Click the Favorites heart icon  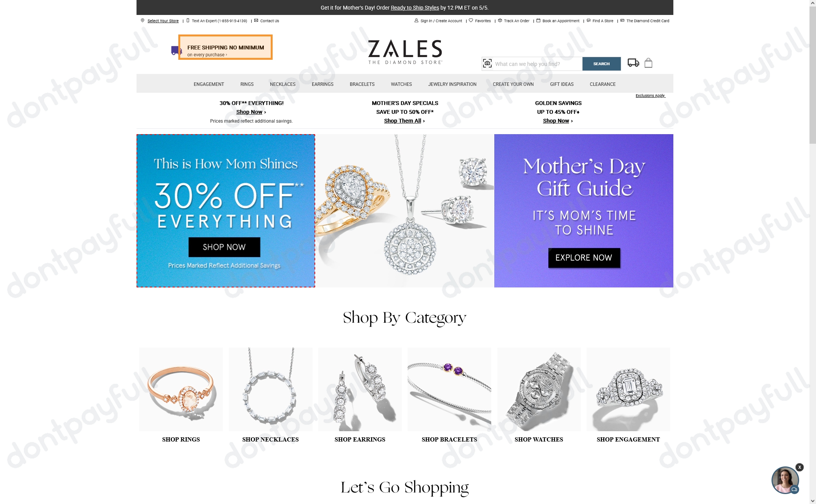471,21
